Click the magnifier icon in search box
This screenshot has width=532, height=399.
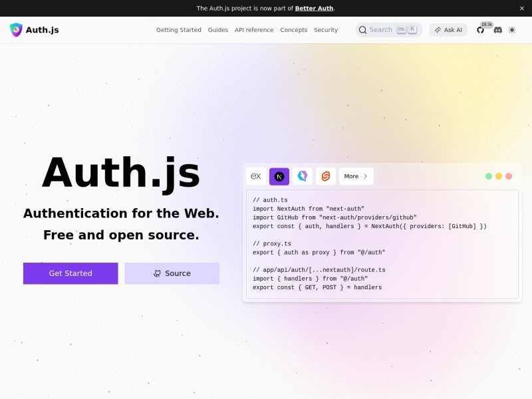coord(362,30)
